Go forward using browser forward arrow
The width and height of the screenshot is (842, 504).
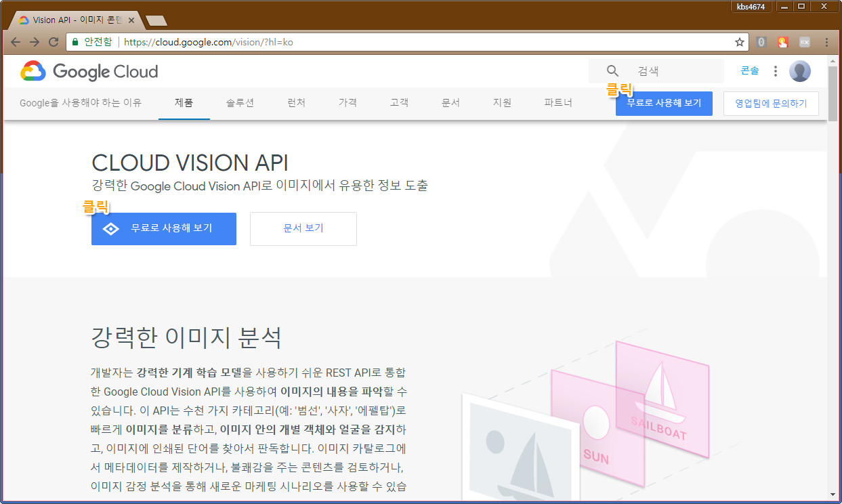tap(35, 42)
